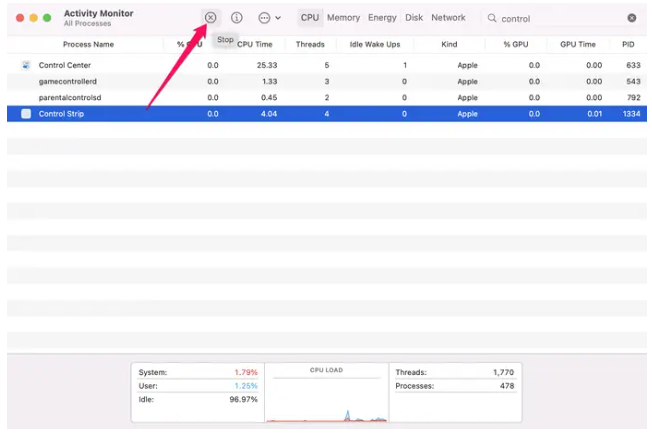Sort by % GPU column header
The image size is (652, 433).
(x=516, y=44)
